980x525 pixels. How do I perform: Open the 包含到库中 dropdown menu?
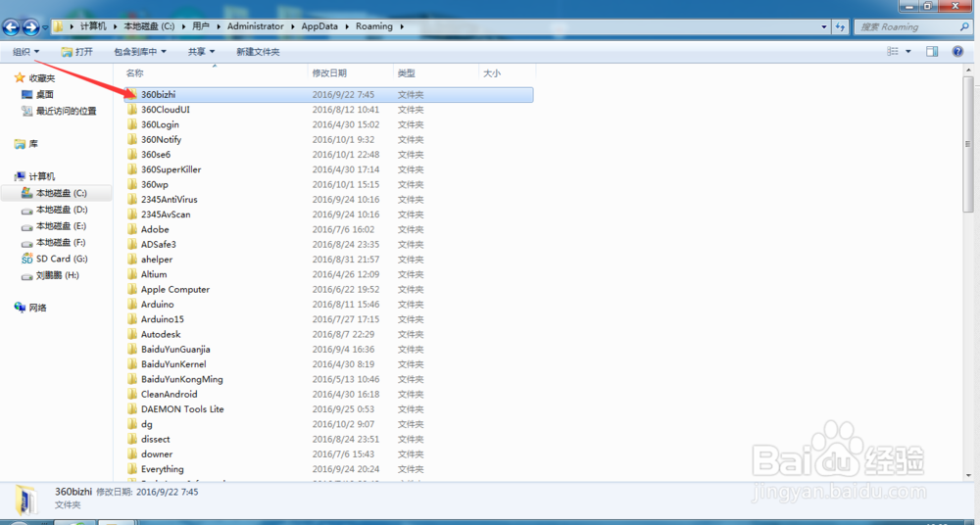(140, 52)
